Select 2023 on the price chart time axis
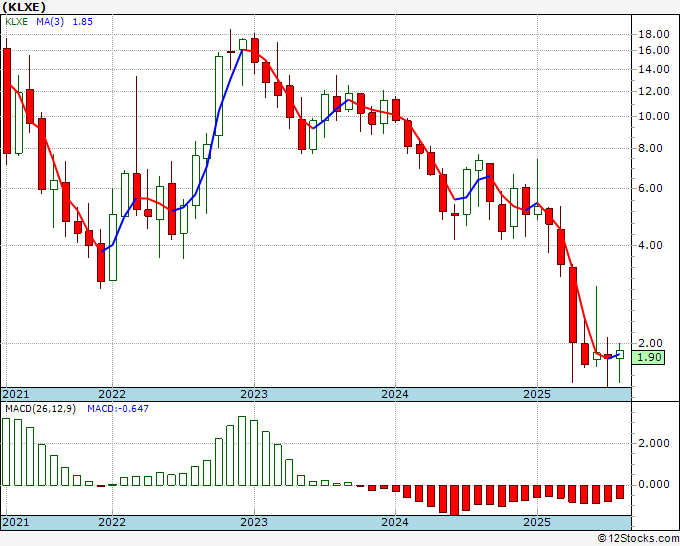The height and width of the screenshot is (546, 680). click(254, 394)
